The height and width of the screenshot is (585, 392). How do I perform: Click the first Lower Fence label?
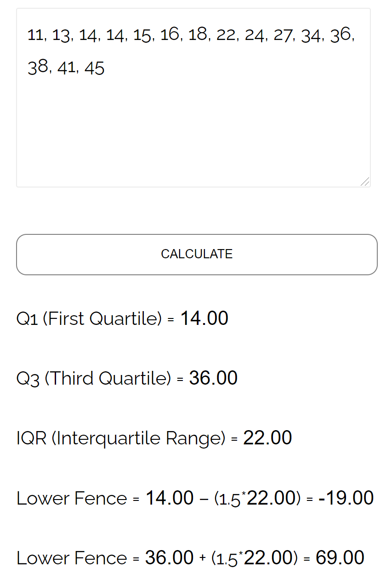point(72,498)
